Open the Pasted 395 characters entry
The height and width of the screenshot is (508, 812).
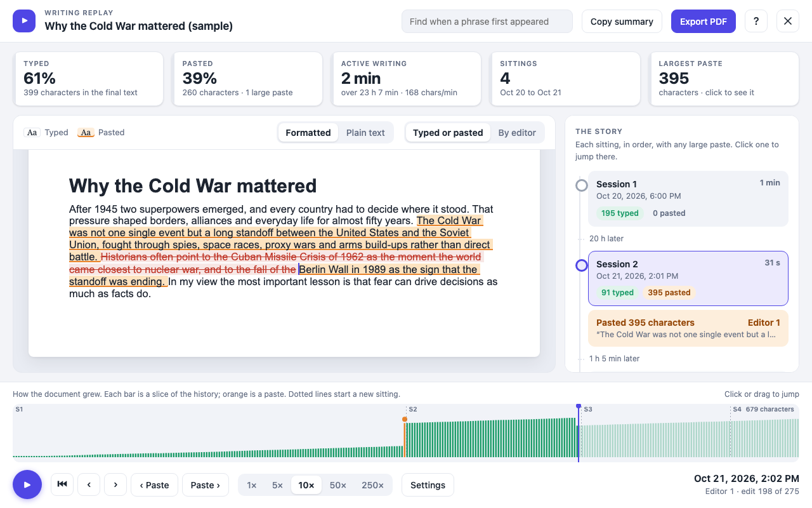[688, 328]
